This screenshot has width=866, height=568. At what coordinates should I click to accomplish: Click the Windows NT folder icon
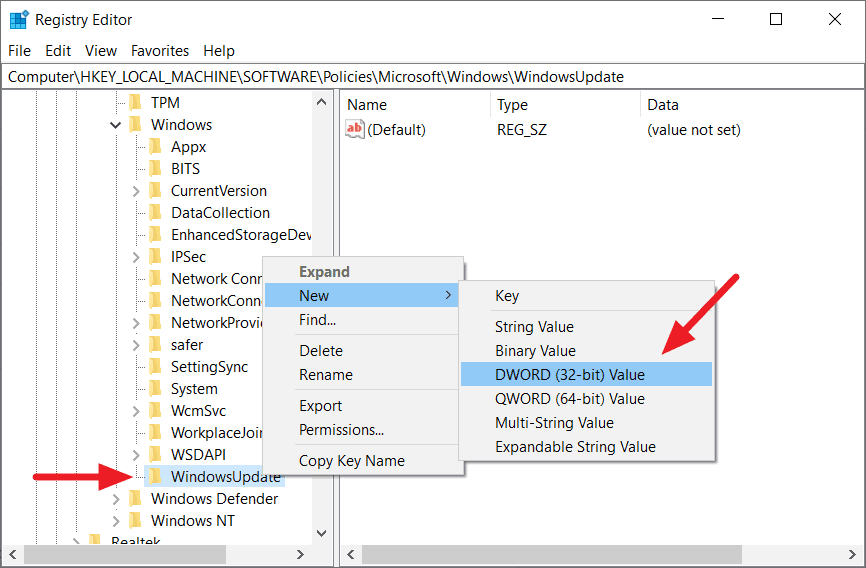point(135,520)
